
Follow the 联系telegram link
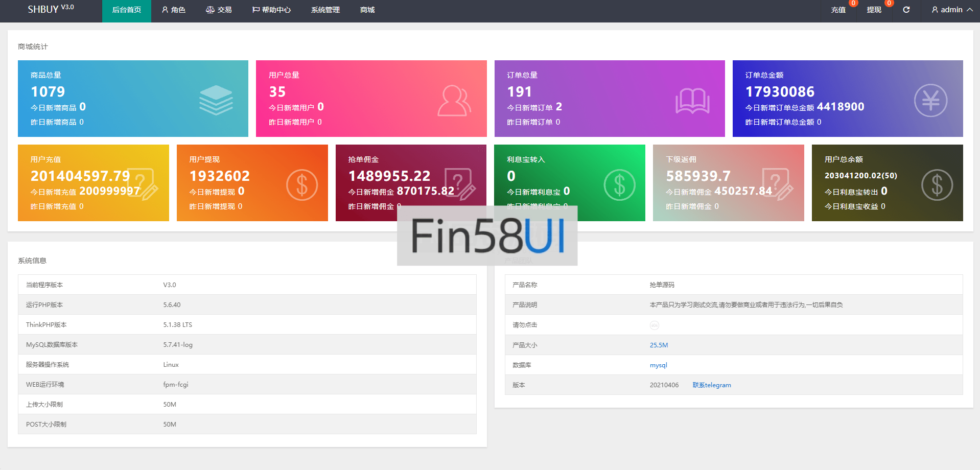[x=712, y=385]
